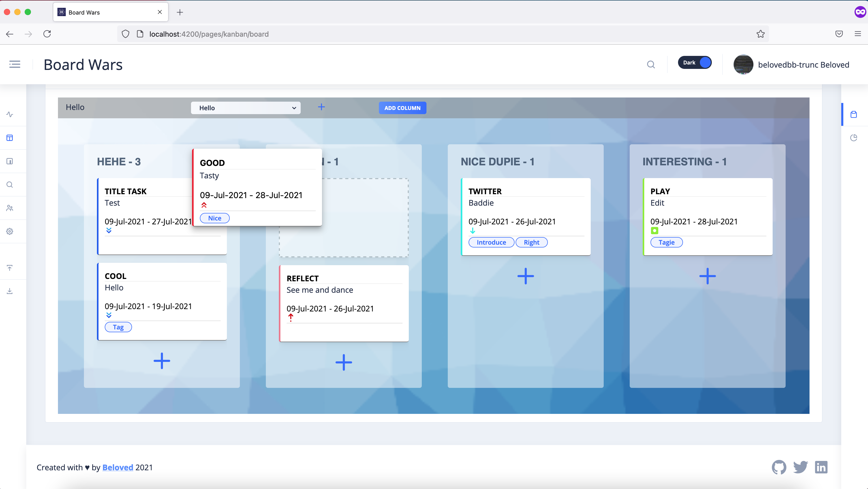Reload the current page
Viewport: 868px width, 489px height.
[47, 34]
